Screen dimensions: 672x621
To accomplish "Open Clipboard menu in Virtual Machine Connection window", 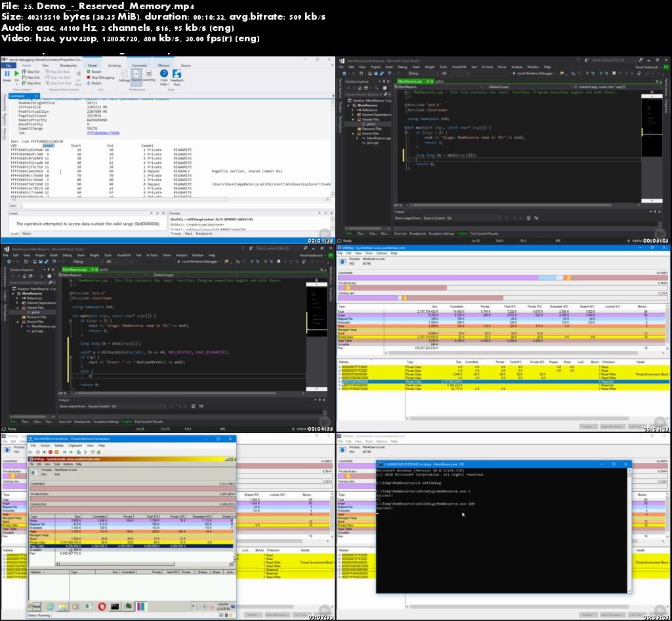I will pyautogui.click(x=75, y=445).
